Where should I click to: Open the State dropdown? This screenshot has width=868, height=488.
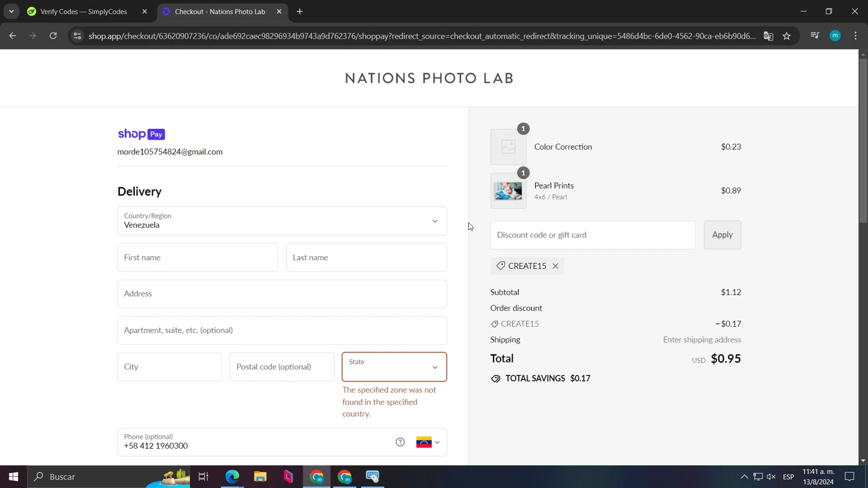point(394,367)
